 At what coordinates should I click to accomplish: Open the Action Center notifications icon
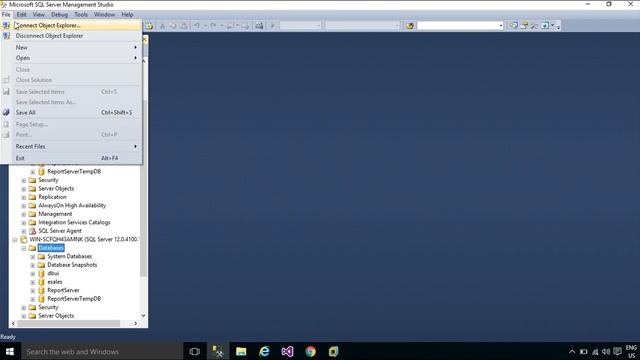(x=617, y=351)
